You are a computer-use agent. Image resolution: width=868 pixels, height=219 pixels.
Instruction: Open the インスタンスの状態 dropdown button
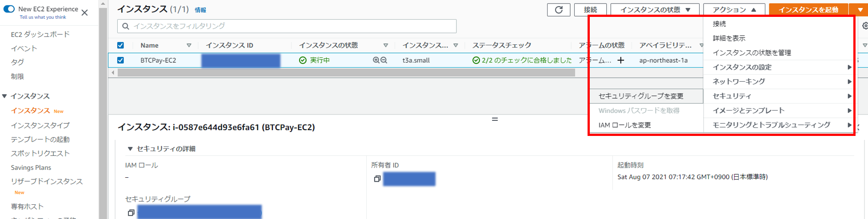click(x=655, y=10)
